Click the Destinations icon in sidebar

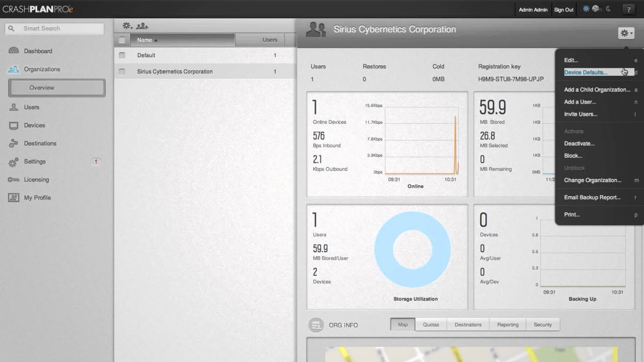[14, 143]
